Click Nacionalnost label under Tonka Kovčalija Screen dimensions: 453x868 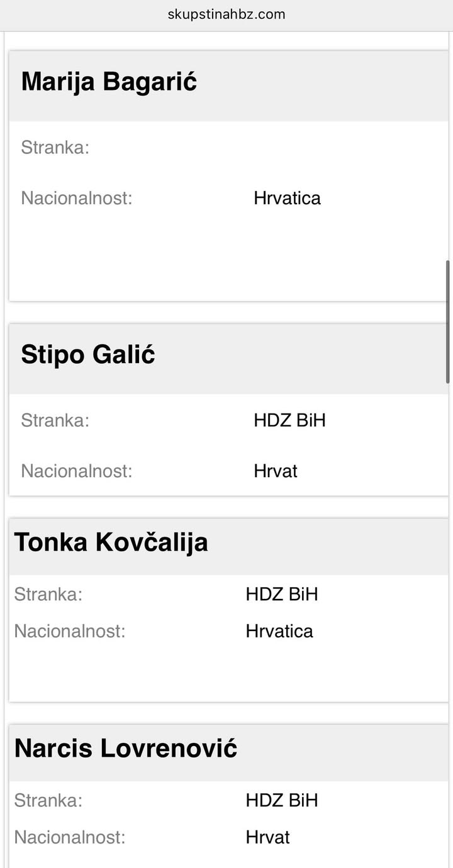pos(70,631)
